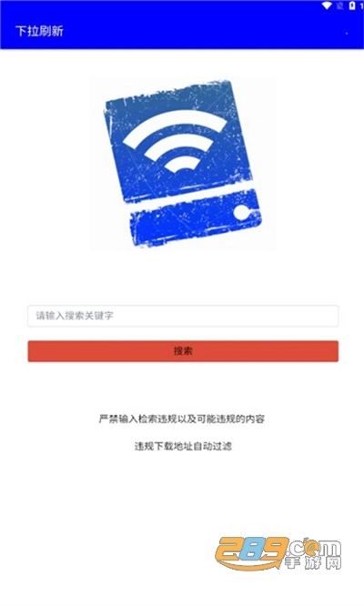Tap the Wi-Fi signal status icon
Image resolution: width=364 pixels, height=606 pixels.
(328, 5)
